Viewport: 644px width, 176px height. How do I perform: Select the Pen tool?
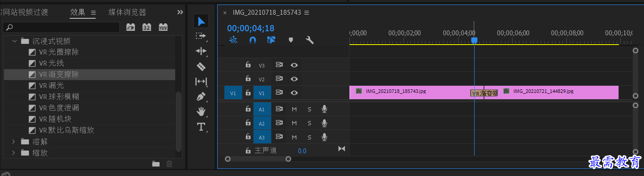pos(201,96)
